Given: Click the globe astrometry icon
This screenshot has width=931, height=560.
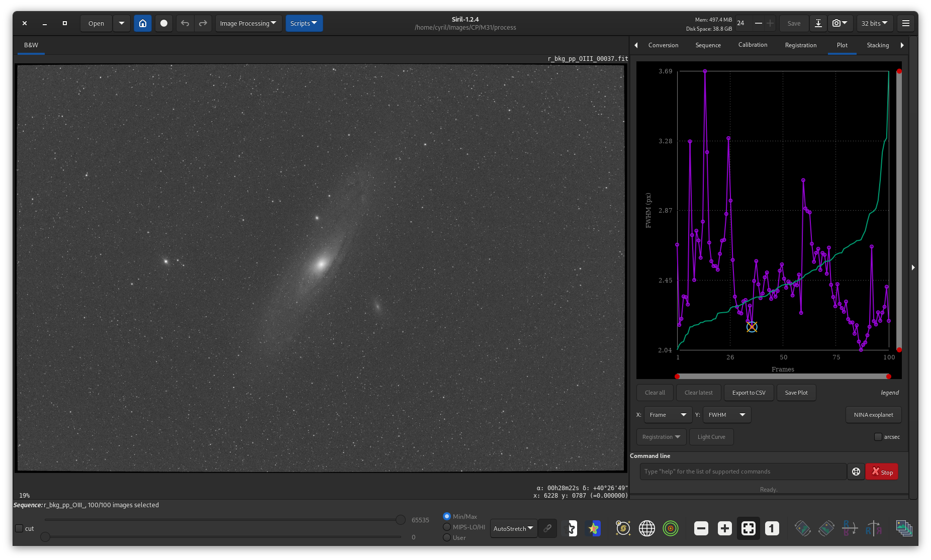Looking at the screenshot, I should (647, 528).
